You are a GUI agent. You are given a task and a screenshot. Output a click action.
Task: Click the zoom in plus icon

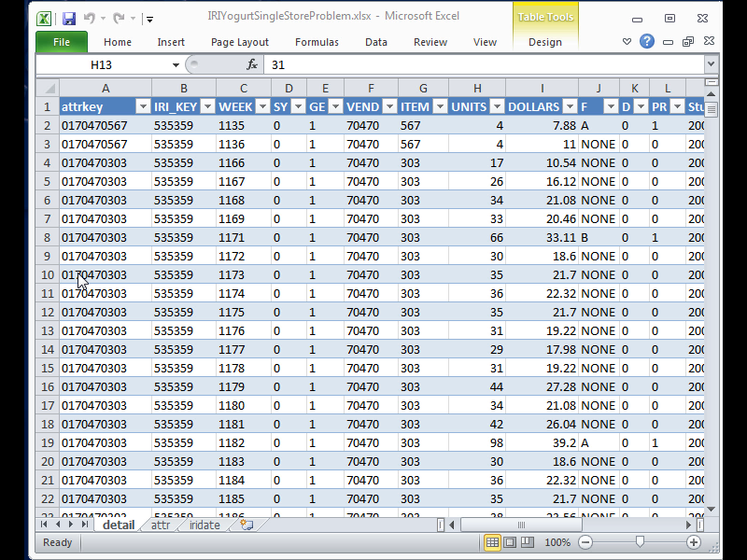tap(693, 542)
